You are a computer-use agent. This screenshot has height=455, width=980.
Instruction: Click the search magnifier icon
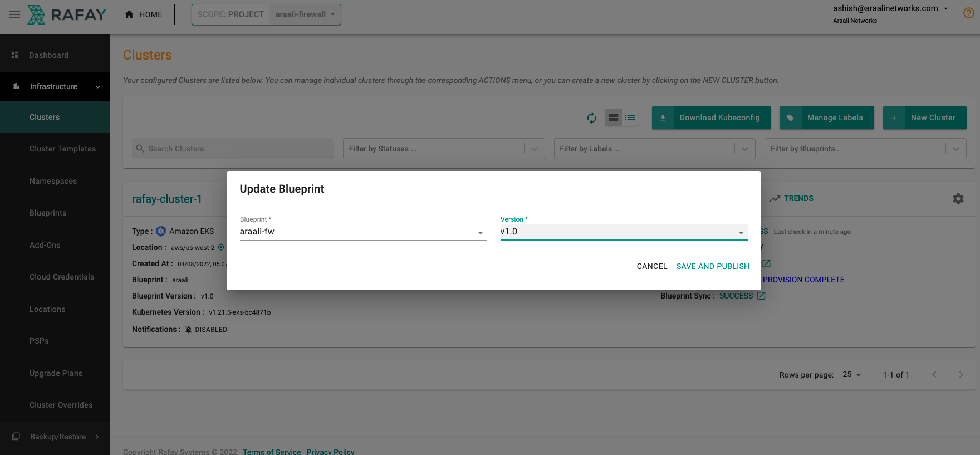click(x=140, y=149)
